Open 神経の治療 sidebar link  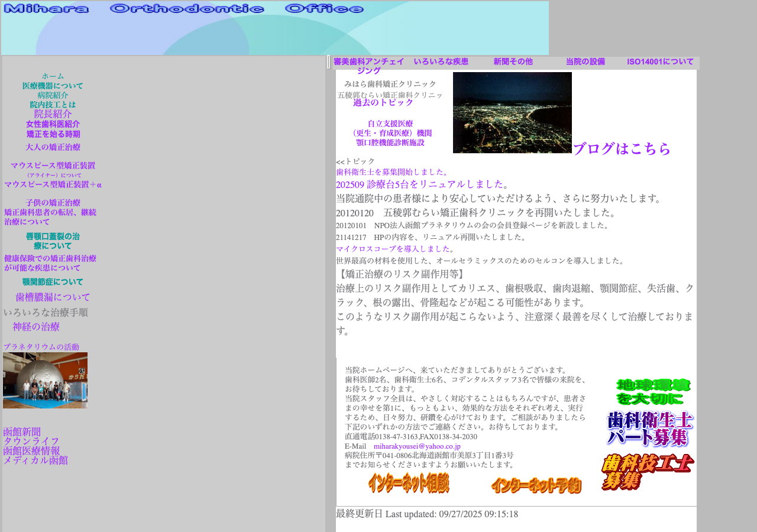coord(36,327)
